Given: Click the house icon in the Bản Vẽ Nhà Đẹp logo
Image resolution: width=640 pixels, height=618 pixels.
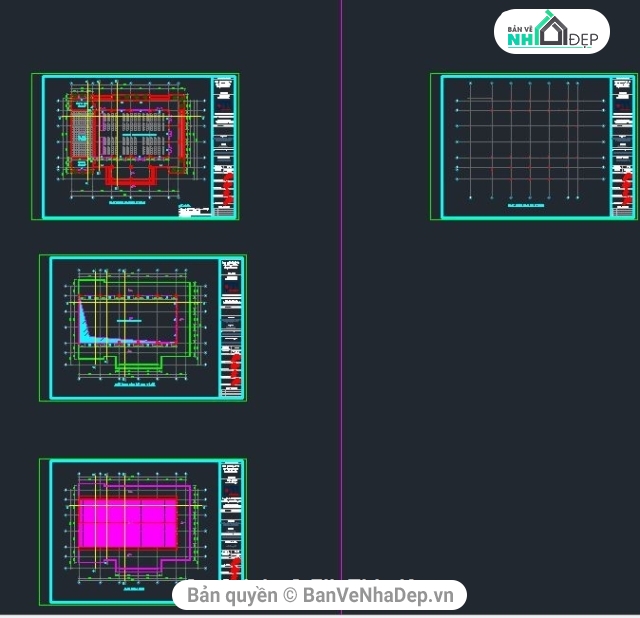Looking at the screenshot, I should tap(552, 29).
